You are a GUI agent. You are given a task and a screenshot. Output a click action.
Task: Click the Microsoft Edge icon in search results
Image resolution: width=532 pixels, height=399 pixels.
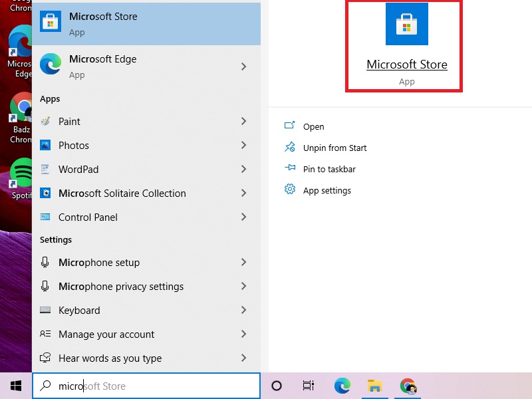point(51,64)
